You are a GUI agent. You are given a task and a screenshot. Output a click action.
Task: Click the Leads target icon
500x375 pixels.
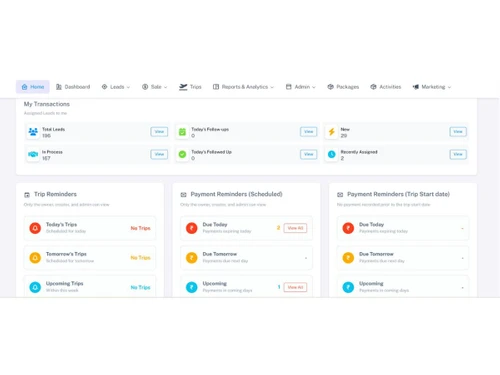(104, 87)
